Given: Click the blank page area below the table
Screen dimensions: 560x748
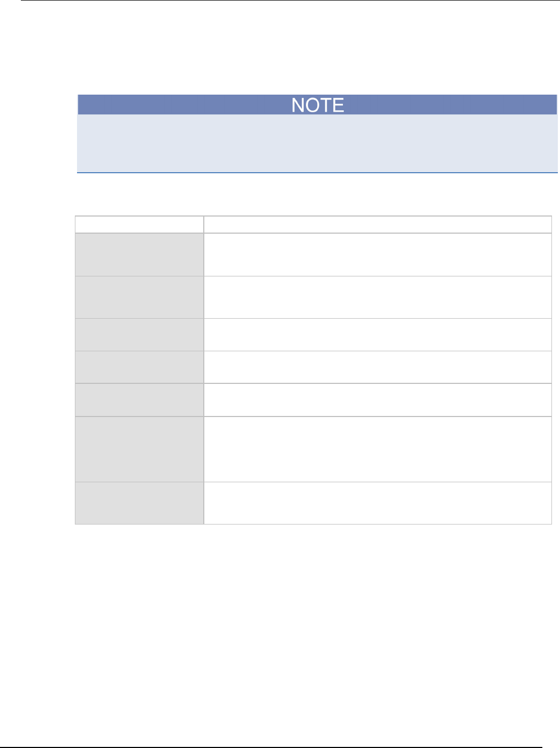Looking at the screenshot, I should [x=318, y=615].
